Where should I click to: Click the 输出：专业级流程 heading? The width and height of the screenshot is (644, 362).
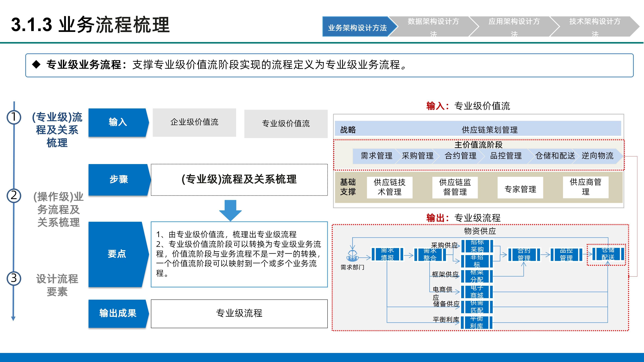coord(463,218)
